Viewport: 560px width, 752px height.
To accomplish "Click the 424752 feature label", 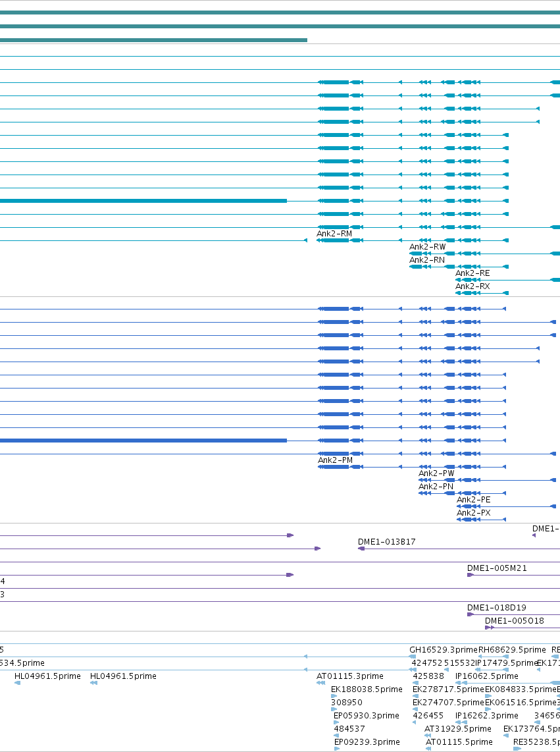I will coord(427,663).
